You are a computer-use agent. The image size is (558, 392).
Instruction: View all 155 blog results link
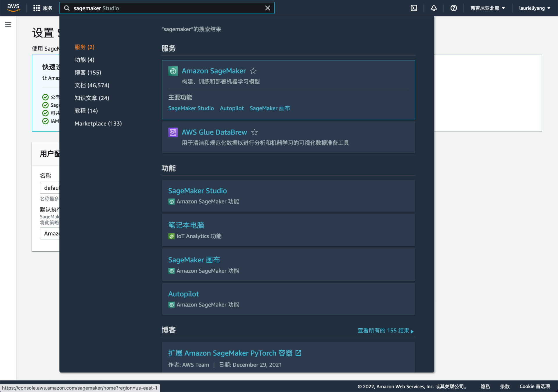click(x=385, y=331)
